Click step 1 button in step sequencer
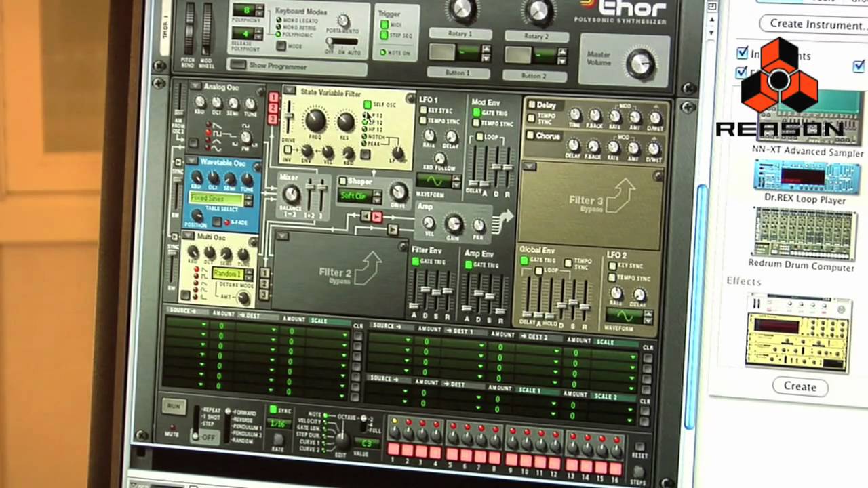This screenshot has width=868, height=488. point(393,449)
